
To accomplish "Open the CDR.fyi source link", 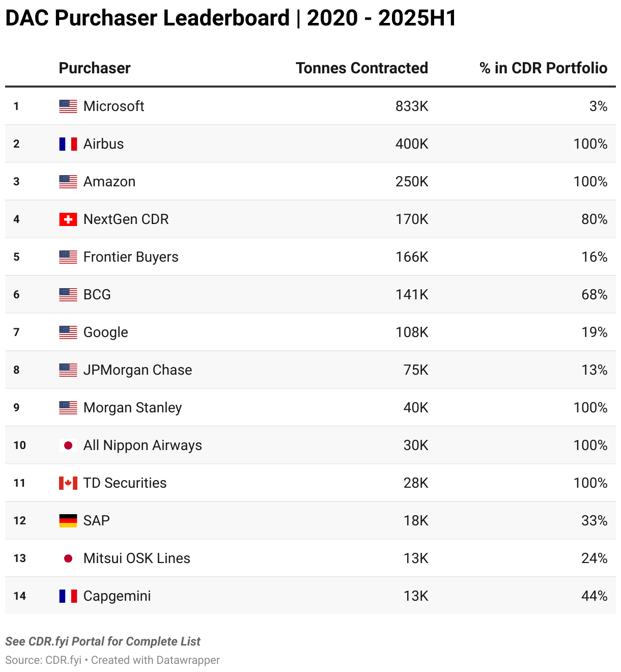I will coord(63,660).
